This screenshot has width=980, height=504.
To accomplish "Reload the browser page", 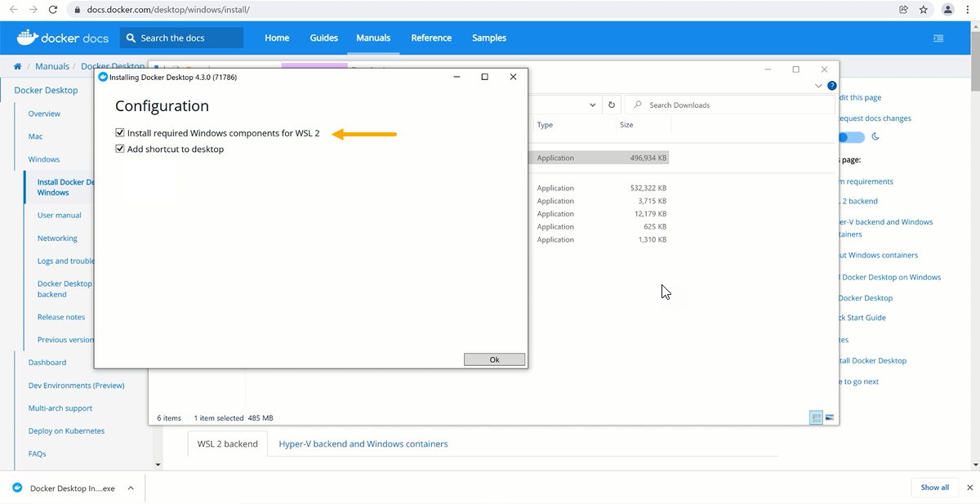I will pos(53,10).
